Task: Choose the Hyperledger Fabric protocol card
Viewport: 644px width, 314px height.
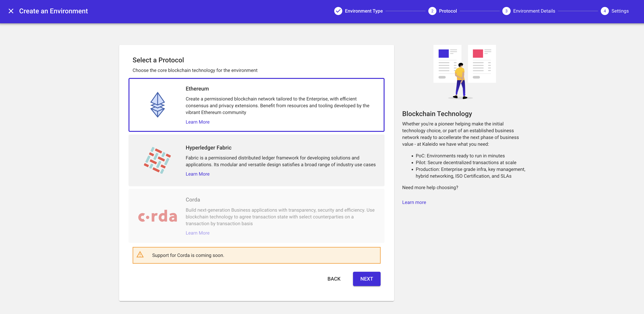Action: tap(256, 160)
